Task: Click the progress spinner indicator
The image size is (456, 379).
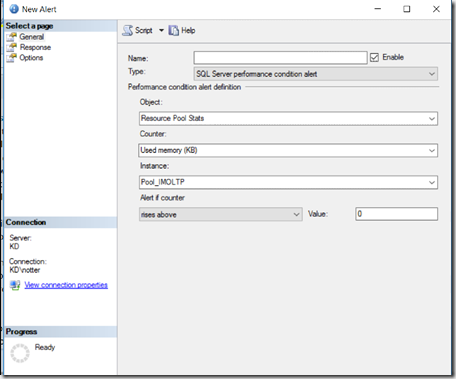Action: point(20,353)
